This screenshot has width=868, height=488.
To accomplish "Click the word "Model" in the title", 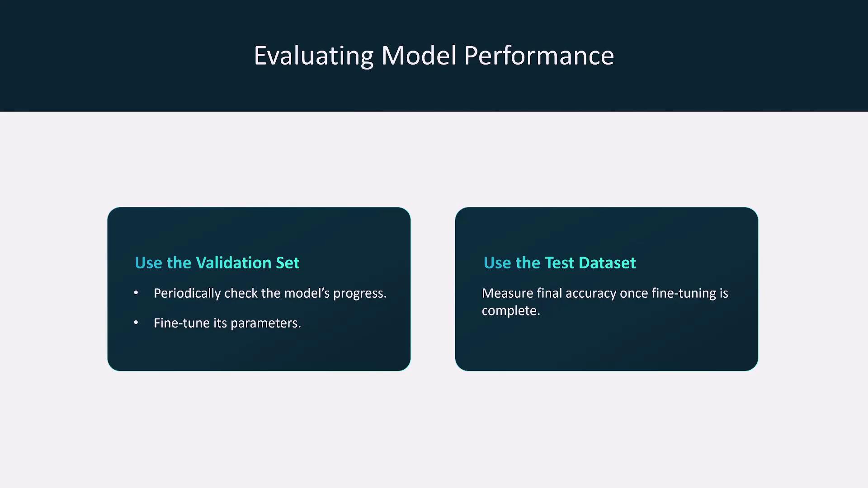I will pos(419,56).
